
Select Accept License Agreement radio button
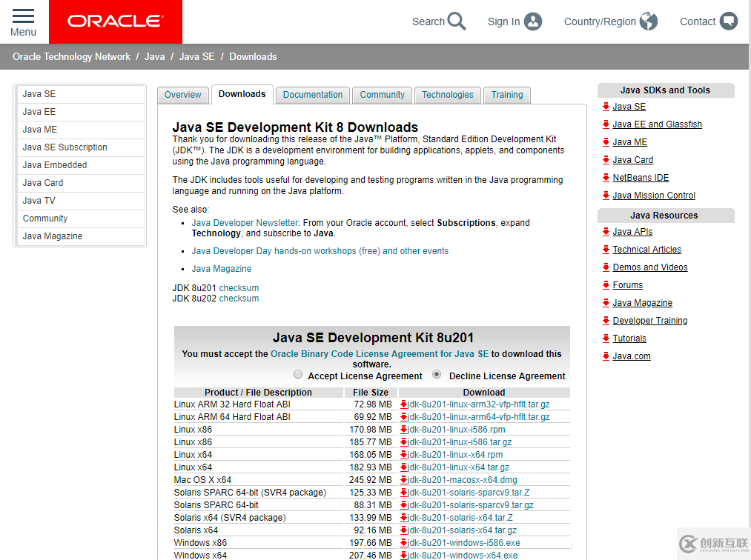click(x=298, y=375)
